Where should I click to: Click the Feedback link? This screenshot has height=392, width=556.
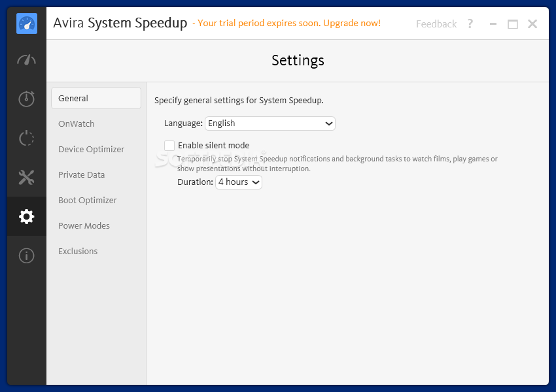coord(436,24)
